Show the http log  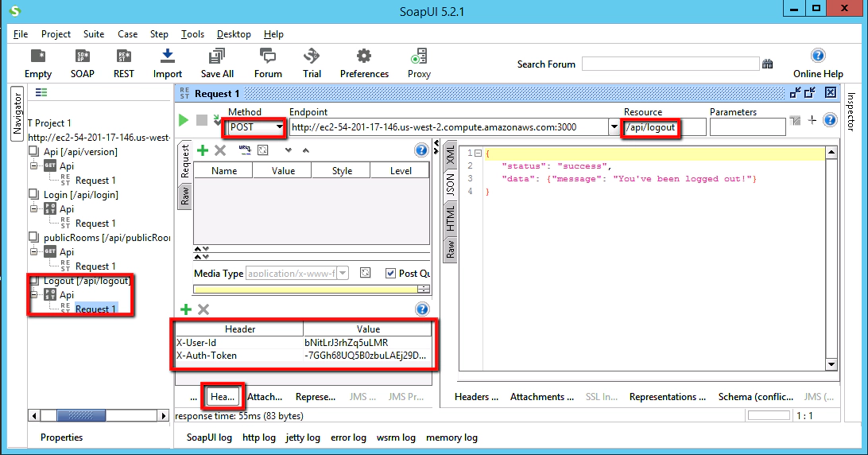click(x=259, y=437)
